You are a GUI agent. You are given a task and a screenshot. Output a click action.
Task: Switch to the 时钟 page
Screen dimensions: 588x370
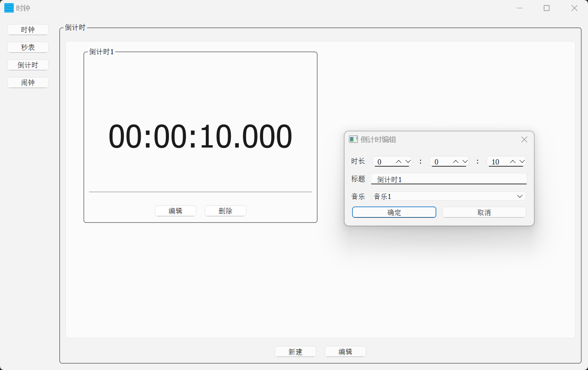pos(28,30)
